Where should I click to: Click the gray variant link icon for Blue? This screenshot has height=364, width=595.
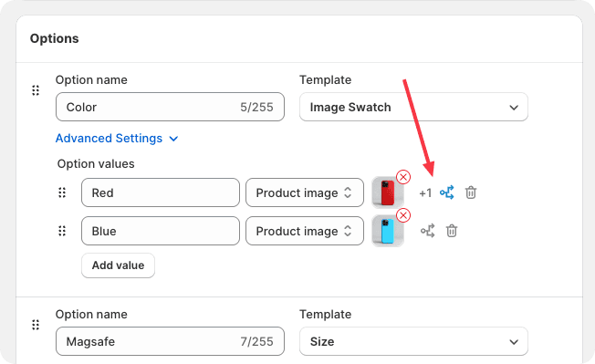point(428,231)
